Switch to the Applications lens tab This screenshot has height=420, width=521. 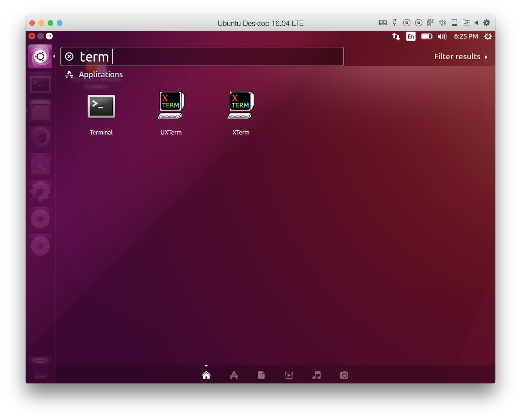234,375
